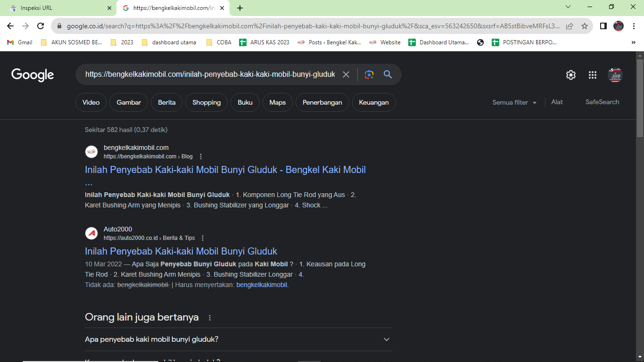Clear the search box with the X icon
The image size is (644, 362).
click(x=346, y=74)
